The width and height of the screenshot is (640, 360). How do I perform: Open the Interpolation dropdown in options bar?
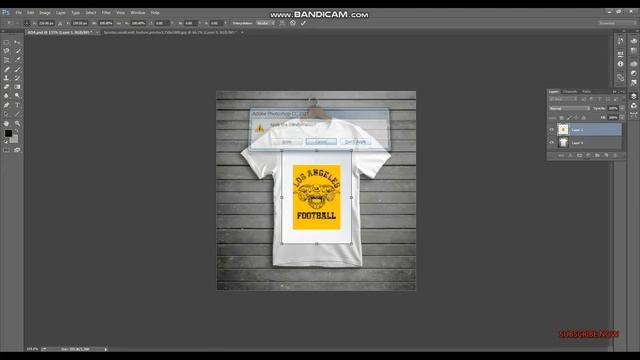point(265,23)
